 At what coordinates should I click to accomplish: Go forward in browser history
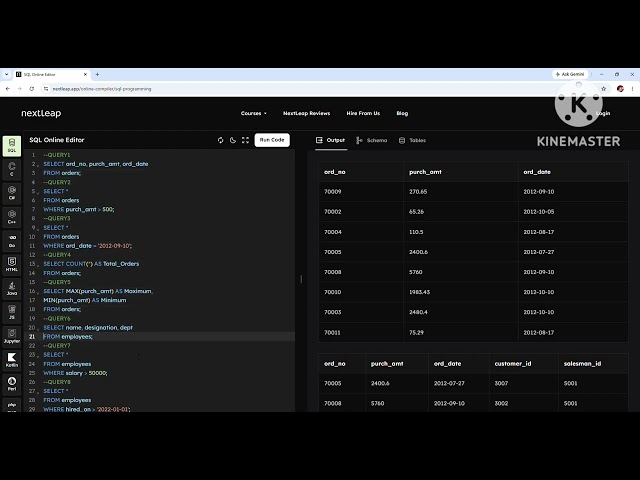tap(20, 89)
